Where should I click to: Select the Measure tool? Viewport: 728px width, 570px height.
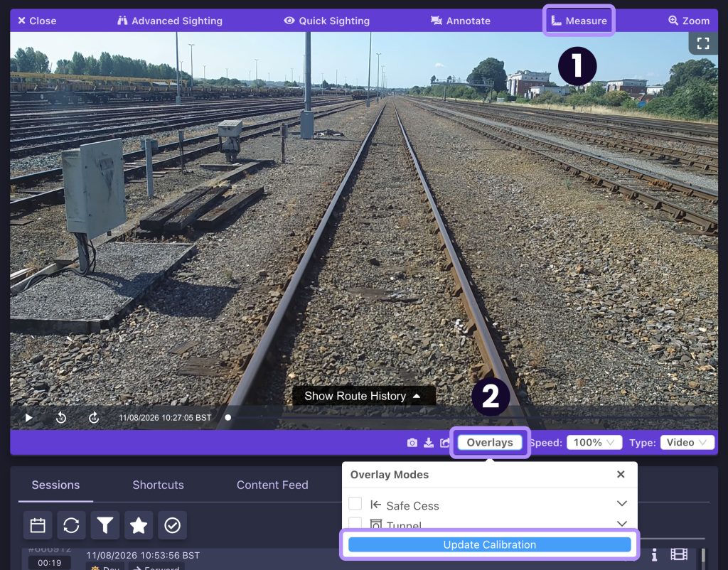coord(579,21)
